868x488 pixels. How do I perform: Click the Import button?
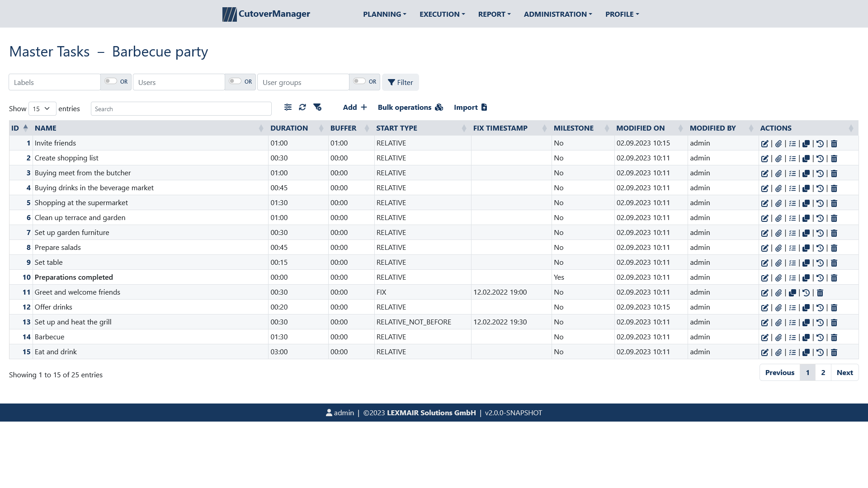pos(470,107)
